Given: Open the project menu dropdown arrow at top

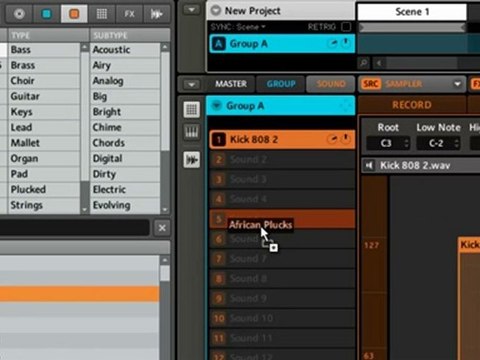Looking at the screenshot, I should tap(192, 10).
